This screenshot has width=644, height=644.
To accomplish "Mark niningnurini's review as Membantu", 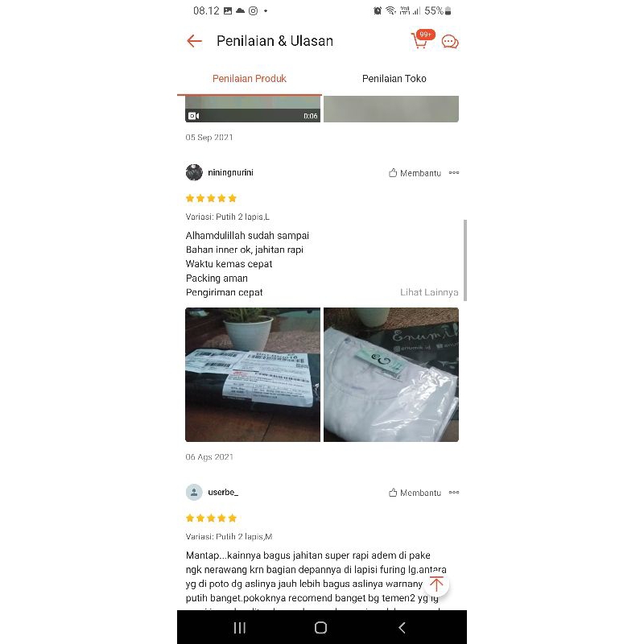I will click(415, 173).
